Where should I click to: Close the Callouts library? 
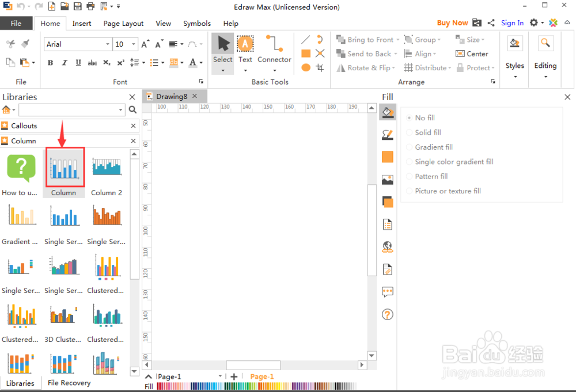tap(134, 125)
